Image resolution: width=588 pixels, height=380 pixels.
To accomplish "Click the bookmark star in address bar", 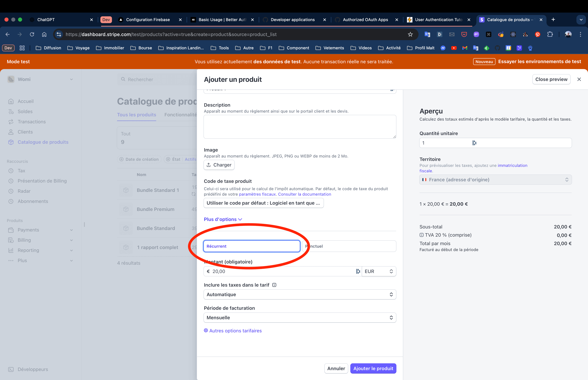I will [x=410, y=34].
